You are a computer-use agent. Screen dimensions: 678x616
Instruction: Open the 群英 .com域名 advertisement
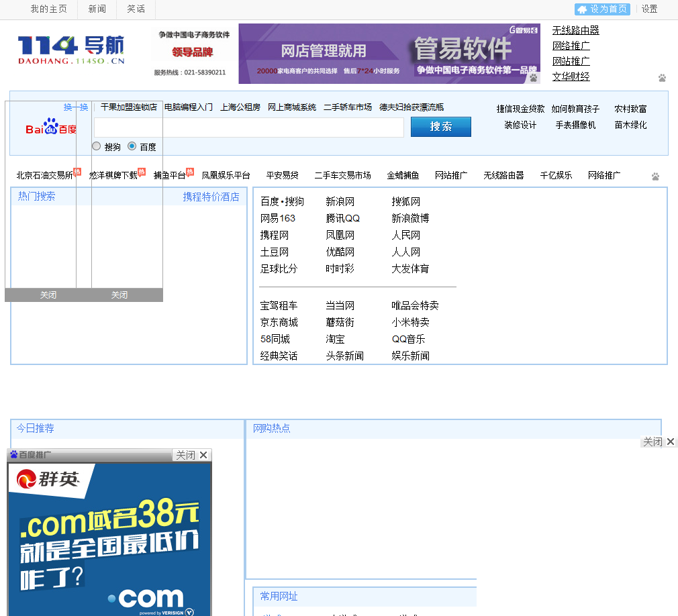pos(109,539)
